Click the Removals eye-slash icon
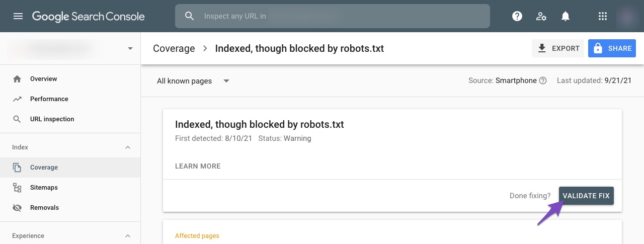Viewport: 644px width, 244px height. [17, 208]
